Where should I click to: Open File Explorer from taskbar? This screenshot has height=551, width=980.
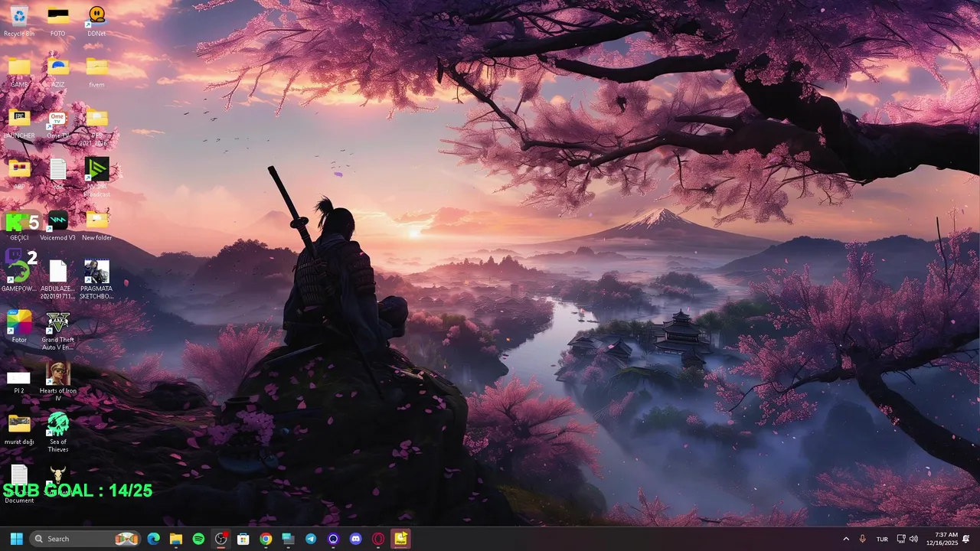(x=176, y=539)
